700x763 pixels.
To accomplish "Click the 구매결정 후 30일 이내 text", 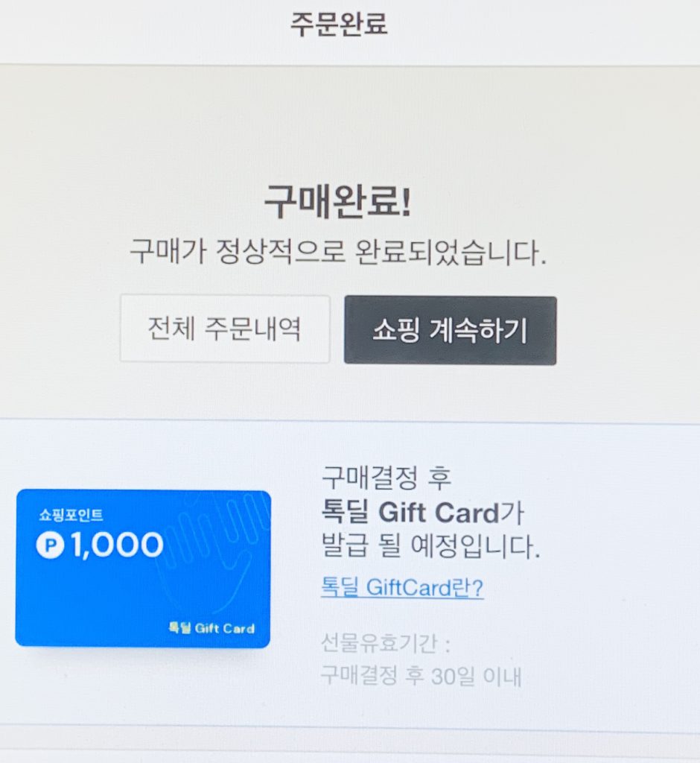I will point(421,677).
